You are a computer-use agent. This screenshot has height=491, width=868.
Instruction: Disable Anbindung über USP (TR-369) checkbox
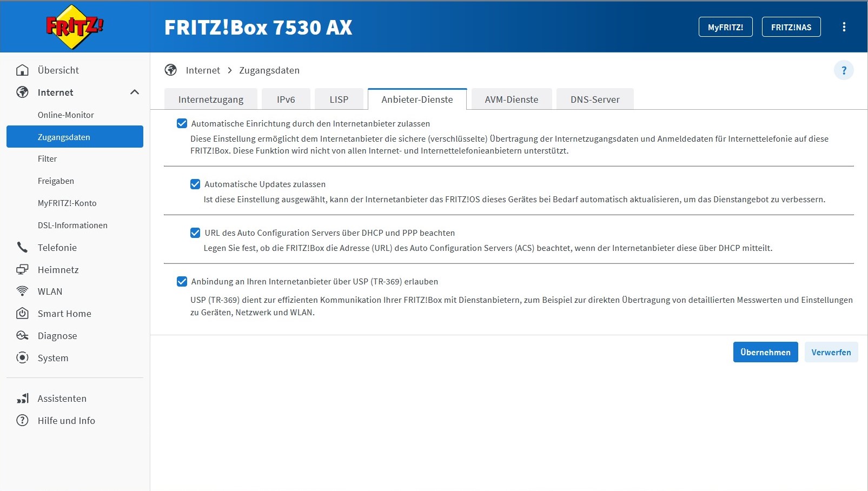click(x=182, y=282)
